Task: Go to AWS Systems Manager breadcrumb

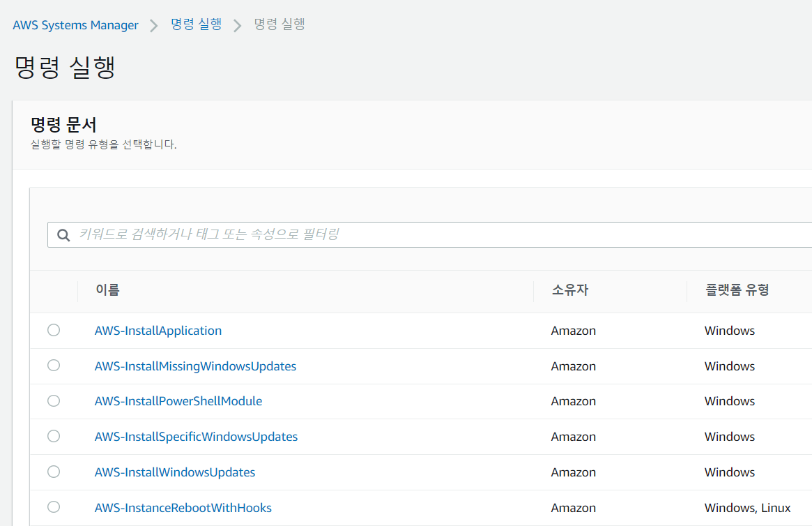Action: pos(75,25)
